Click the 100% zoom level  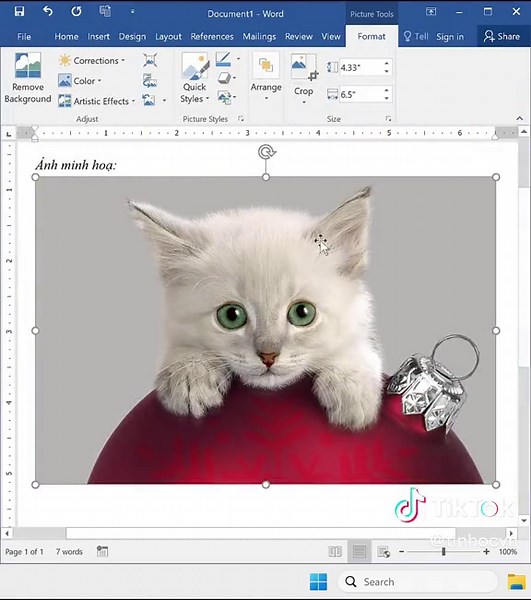pyautogui.click(x=508, y=551)
